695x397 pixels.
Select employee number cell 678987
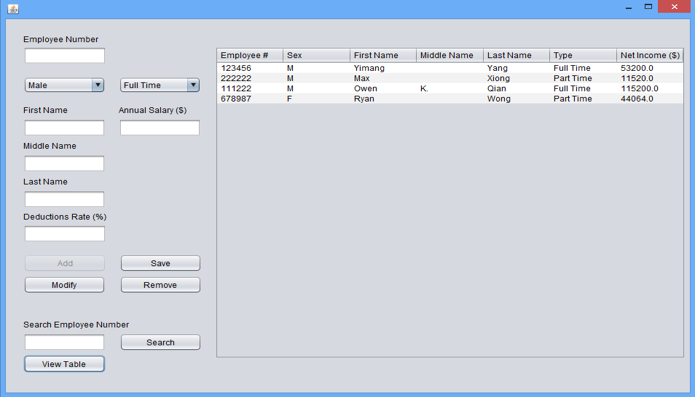pyautogui.click(x=250, y=98)
